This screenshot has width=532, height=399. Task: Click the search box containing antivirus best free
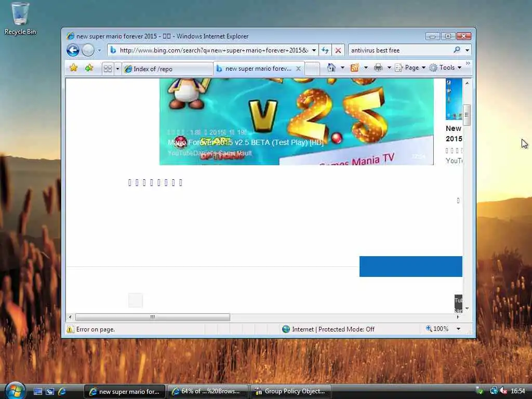tap(401, 50)
